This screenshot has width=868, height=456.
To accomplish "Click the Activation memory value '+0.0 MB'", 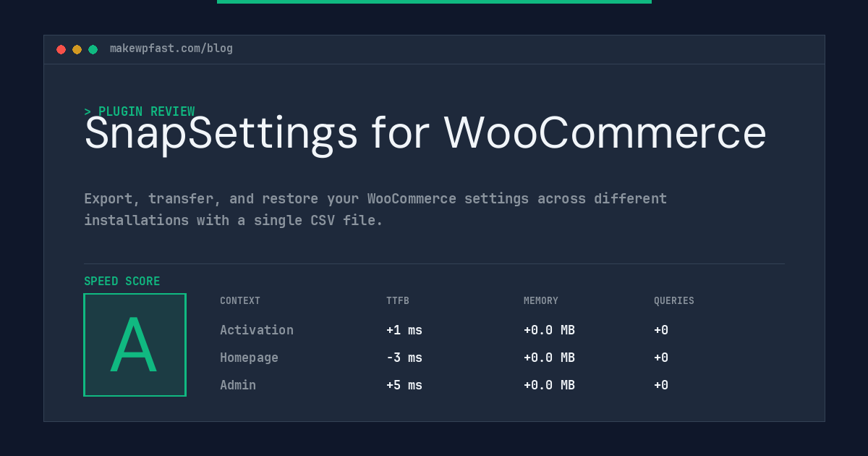I will (549, 330).
